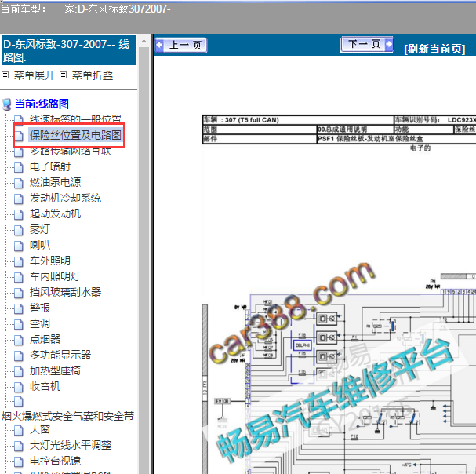Open 车内照明灯 wiring diagram
The image size is (476, 474).
[55, 276]
